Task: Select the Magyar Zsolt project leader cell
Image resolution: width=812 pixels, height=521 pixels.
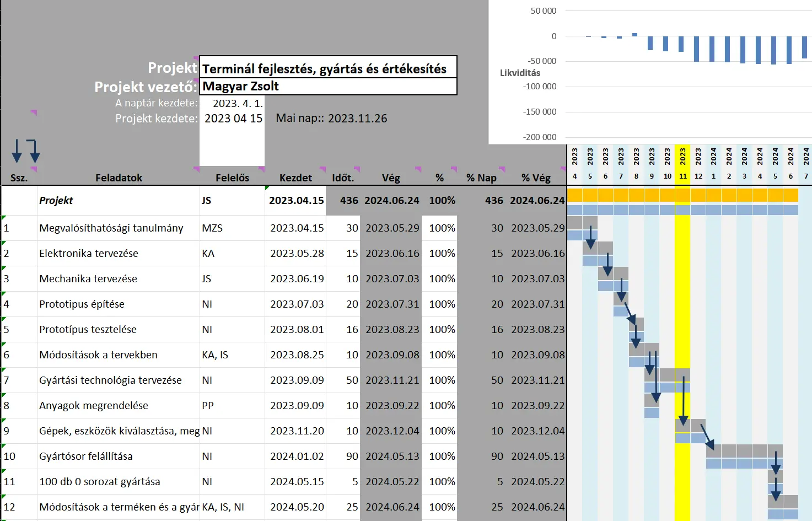Action: (x=327, y=87)
